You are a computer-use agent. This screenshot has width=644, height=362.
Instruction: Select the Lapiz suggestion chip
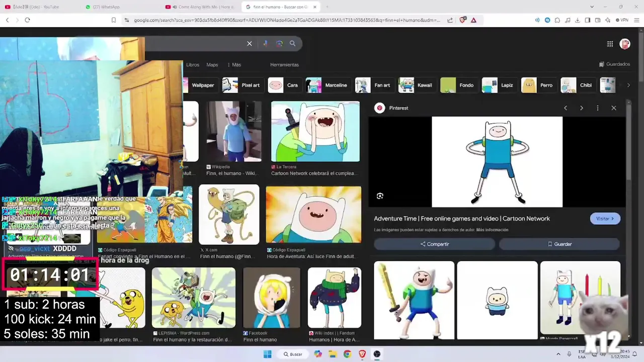point(499,85)
